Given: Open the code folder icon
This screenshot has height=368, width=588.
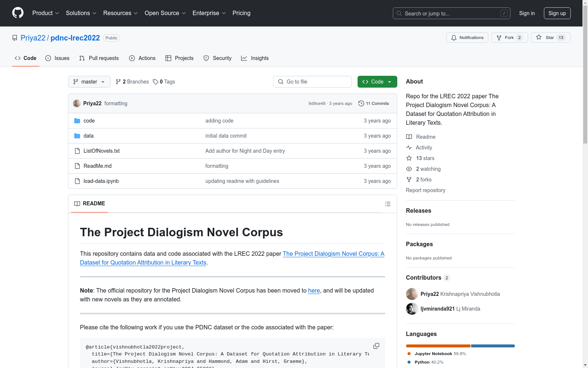Looking at the screenshot, I should coord(77,121).
